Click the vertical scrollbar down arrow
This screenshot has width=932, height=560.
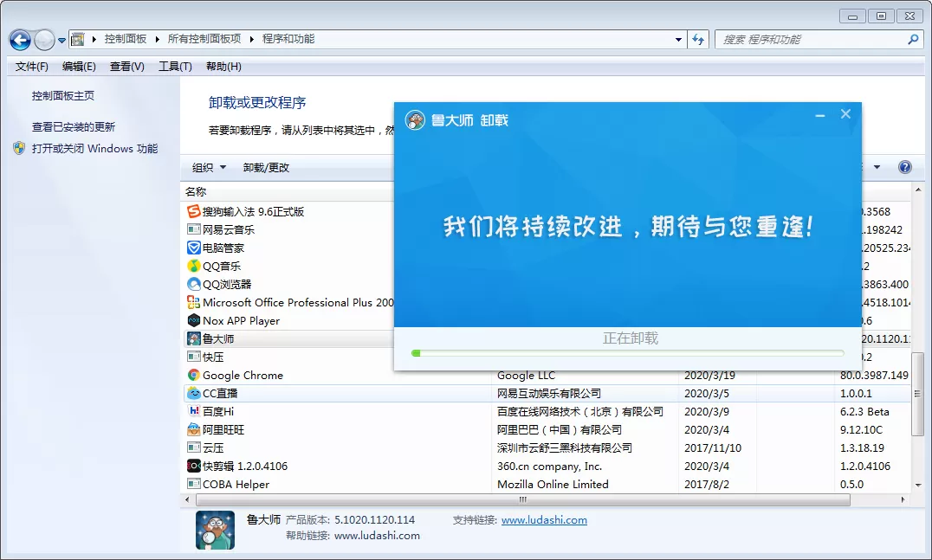click(x=918, y=486)
